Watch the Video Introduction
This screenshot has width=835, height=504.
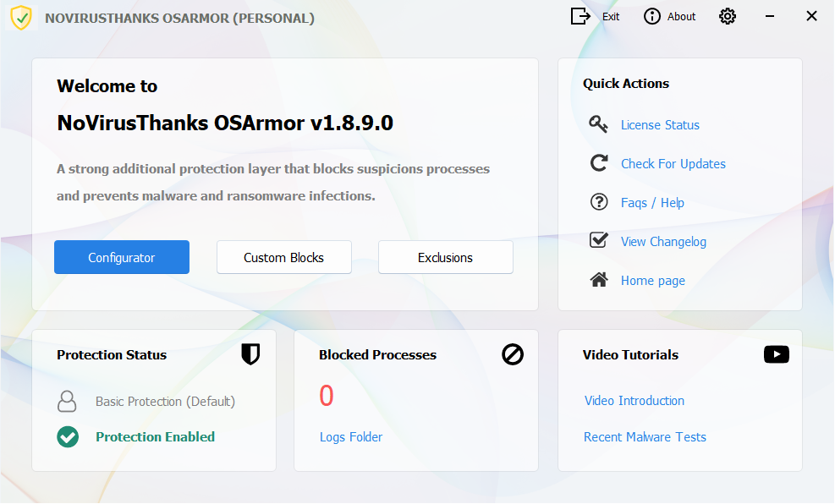(x=634, y=401)
